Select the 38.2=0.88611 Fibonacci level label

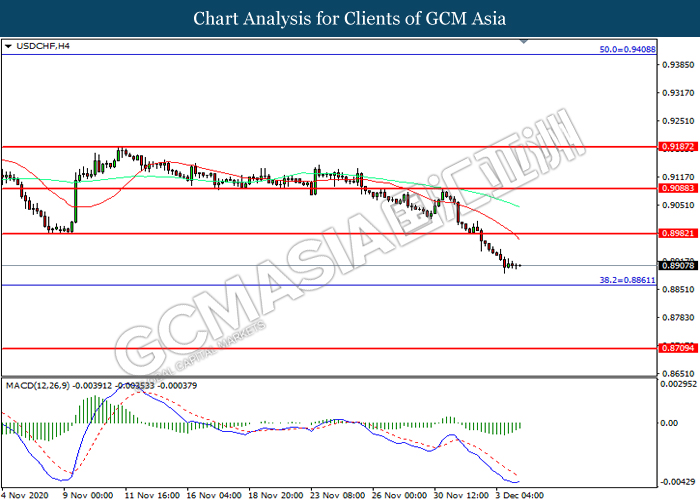click(x=627, y=280)
